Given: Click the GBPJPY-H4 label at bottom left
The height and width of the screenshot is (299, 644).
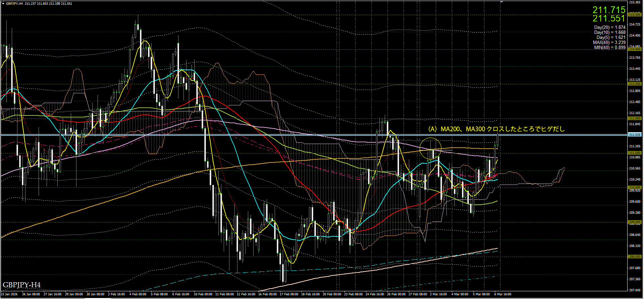Looking at the screenshot, I should [x=21, y=285].
